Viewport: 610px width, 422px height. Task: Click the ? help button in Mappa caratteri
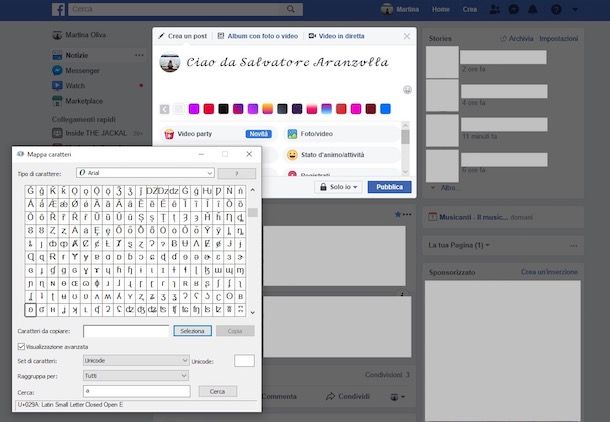point(237,173)
